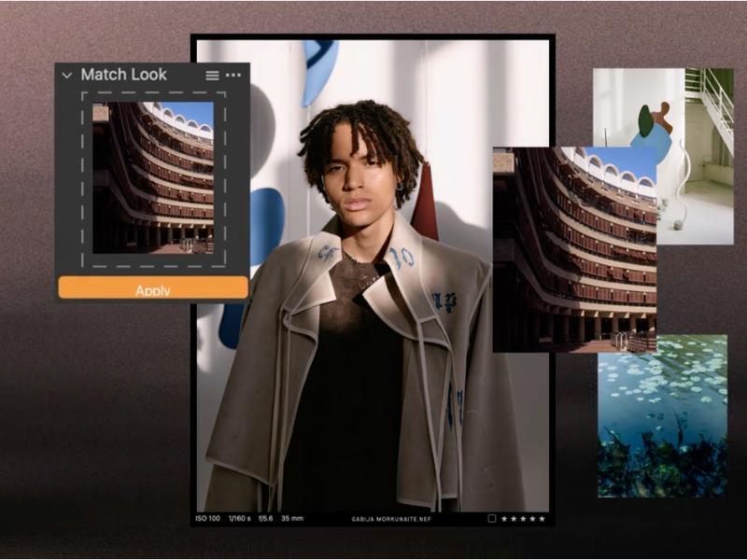The width and height of the screenshot is (747, 560).
Task: Click the three-dot options icon on Match Look panel
Action: point(233,76)
